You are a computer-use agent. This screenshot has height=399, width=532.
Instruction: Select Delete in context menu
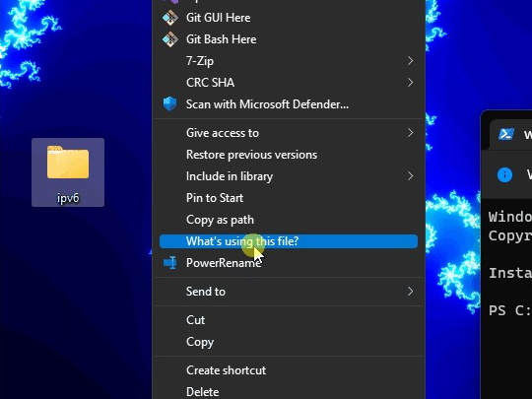click(x=289, y=392)
